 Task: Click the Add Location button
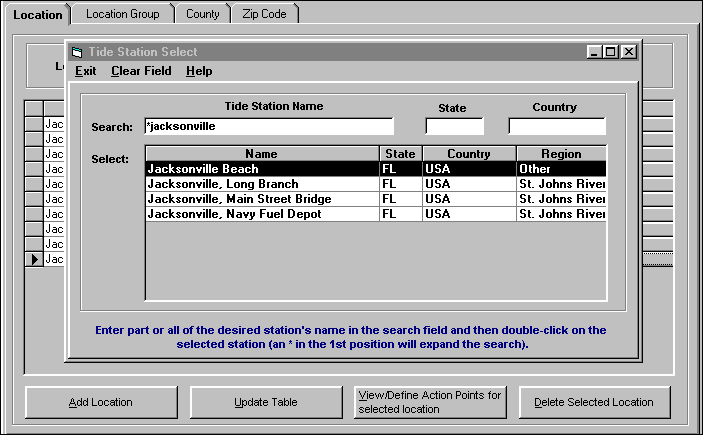pyautogui.click(x=100, y=402)
